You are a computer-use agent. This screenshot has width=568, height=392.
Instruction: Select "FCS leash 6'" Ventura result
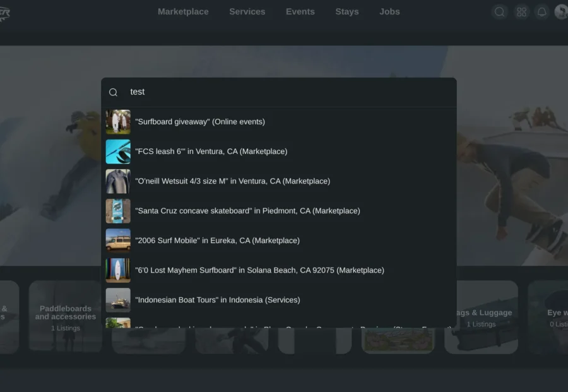point(279,151)
